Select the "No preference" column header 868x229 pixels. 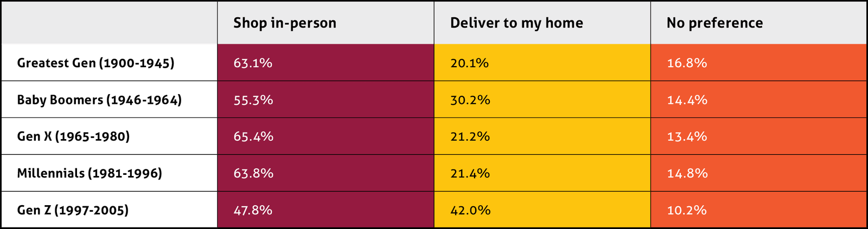coord(714,23)
